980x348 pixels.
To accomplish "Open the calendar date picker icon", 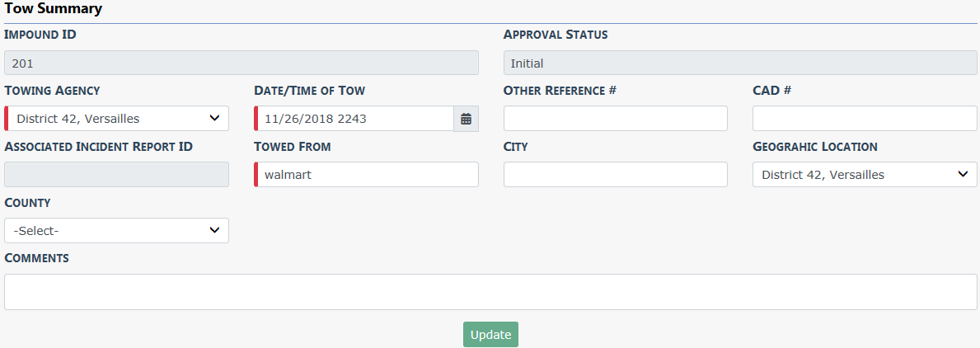I will (466, 119).
